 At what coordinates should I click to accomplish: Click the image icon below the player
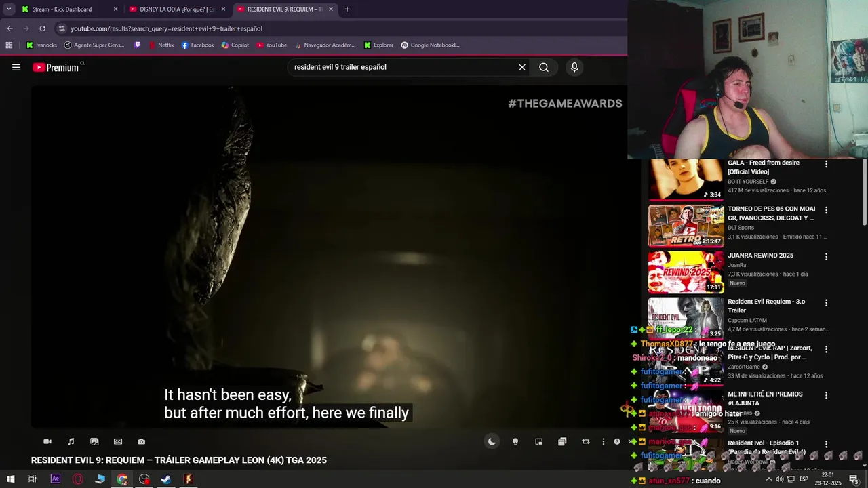click(x=94, y=442)
